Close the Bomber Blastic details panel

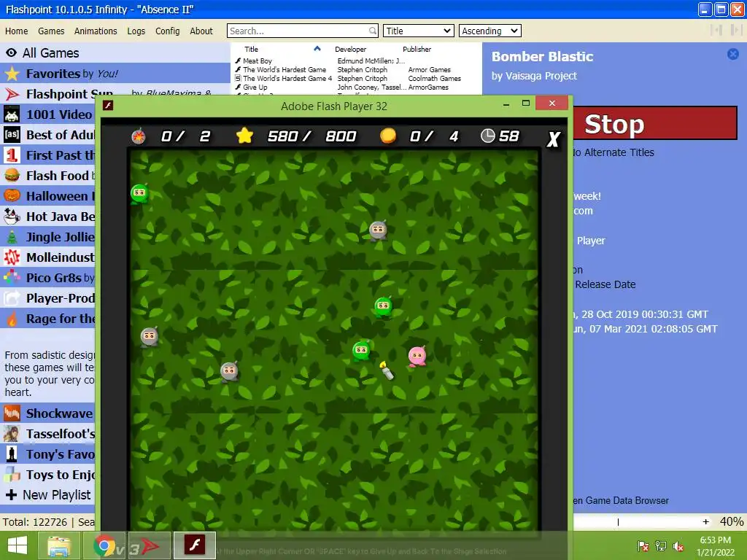pos(733,54)
